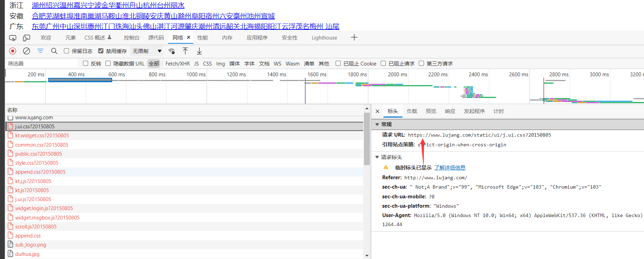The width and height of the screenshot is (644, 259).
Task: Toggle the network filter funnel icon
Action: pyautogui.click(x=40, y=51)
